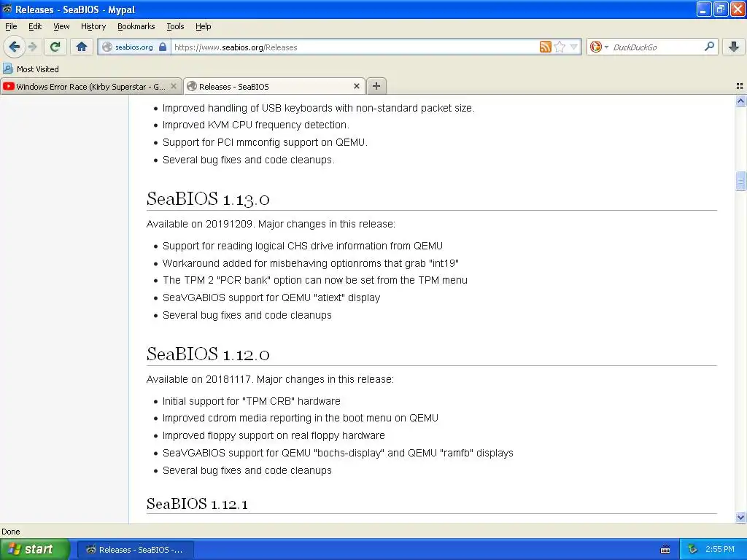Viewport: 747px width, 560px height.
Task: Open the Help menu
Action: (203, 26)
